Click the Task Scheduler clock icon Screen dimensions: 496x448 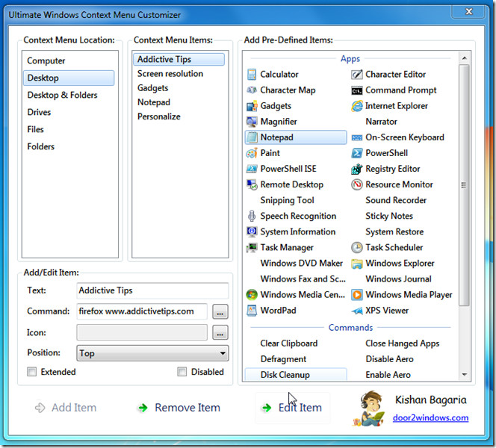pyautogui.click(x=357, y=248)
